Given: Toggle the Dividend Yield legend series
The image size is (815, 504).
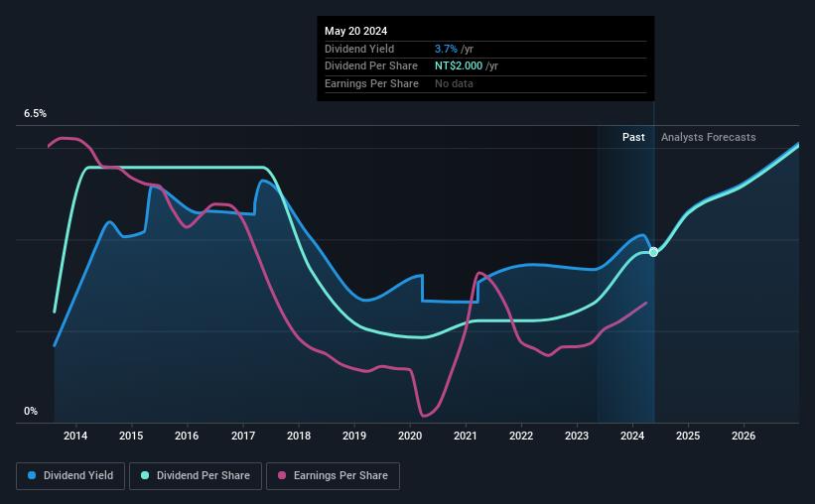Looking at the screenshot, I should [70, 476].
